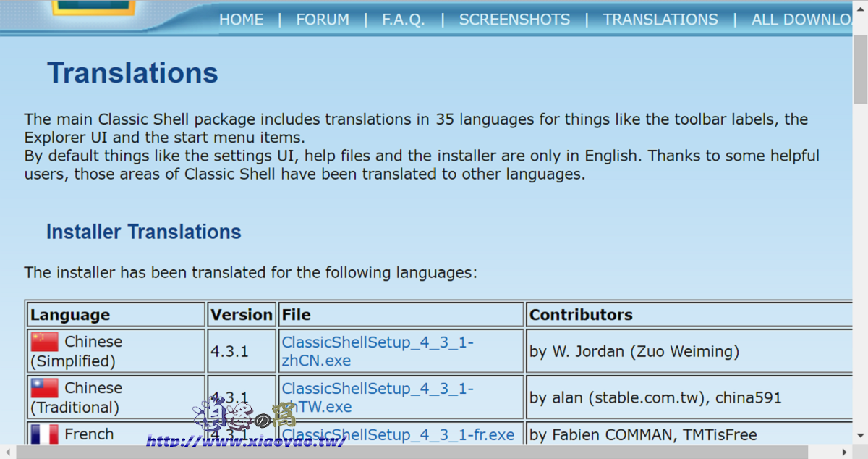Open the SCREENSHOTS page
This screenshot has width=868, height=459.
tap(514, 20)
